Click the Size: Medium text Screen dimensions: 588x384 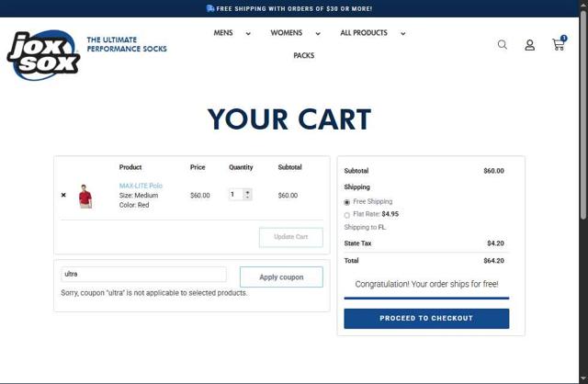[x=139, y=196]
